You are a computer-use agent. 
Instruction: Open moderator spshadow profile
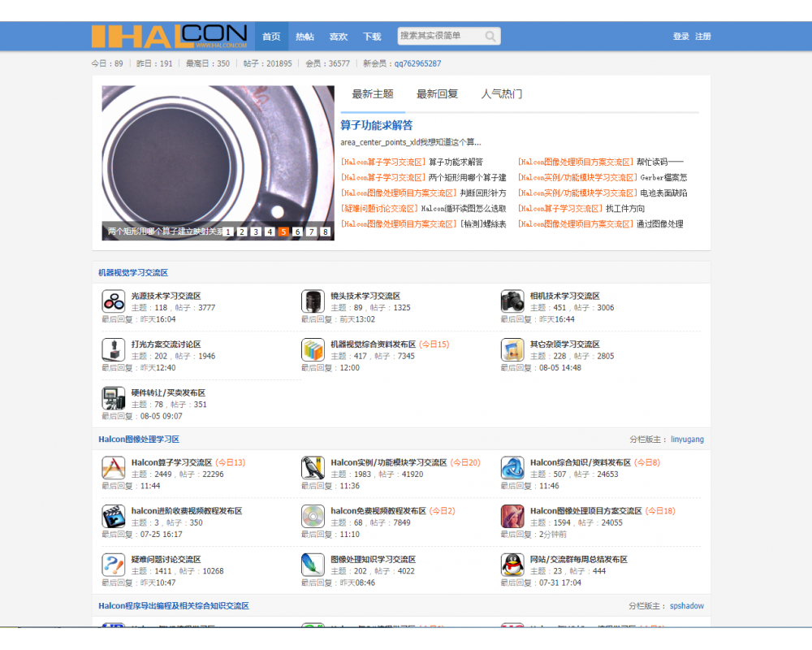[x=687, y=605]
